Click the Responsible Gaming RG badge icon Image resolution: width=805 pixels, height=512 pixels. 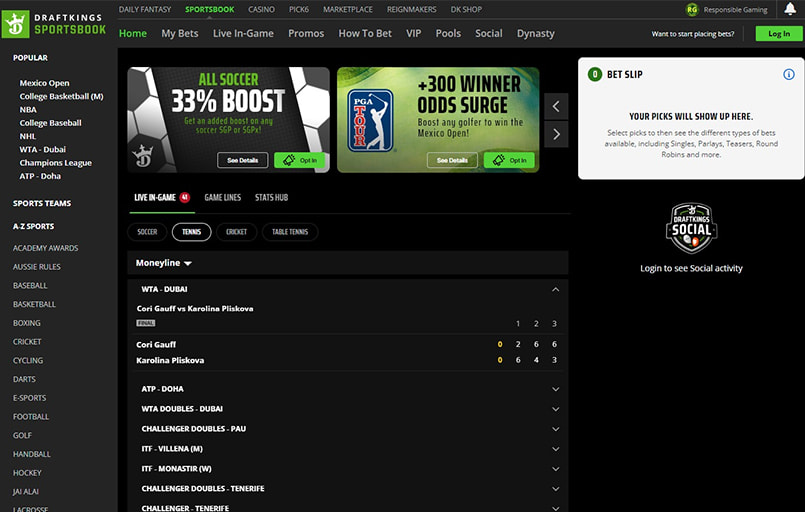click(x=692, y=9)
